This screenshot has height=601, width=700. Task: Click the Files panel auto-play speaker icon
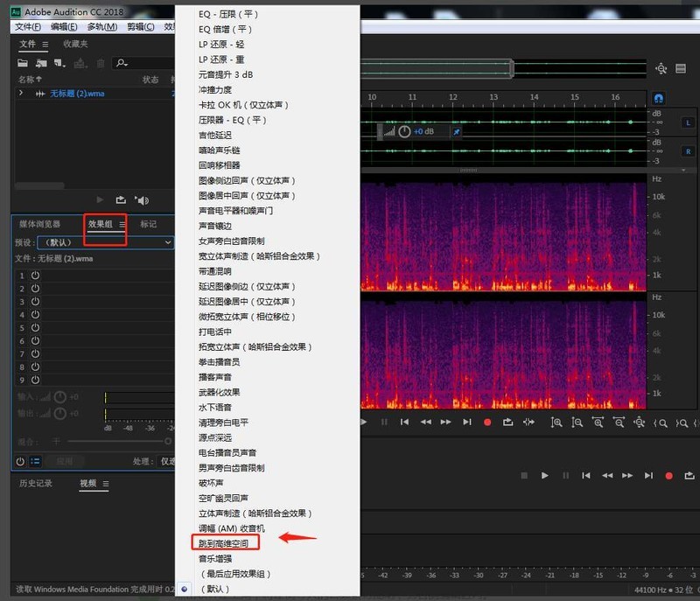143,200
